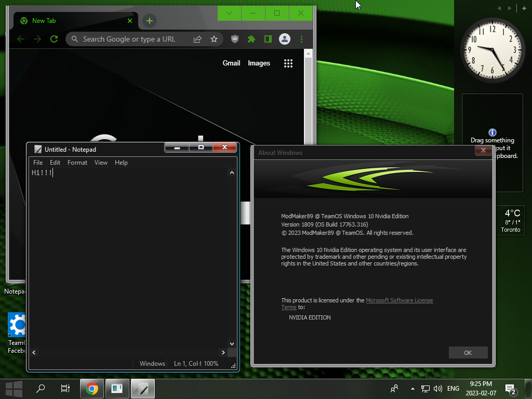Open Notepad's Edit menu
The height and width of the screenshot is (399, 532).
tap(55, 163)
